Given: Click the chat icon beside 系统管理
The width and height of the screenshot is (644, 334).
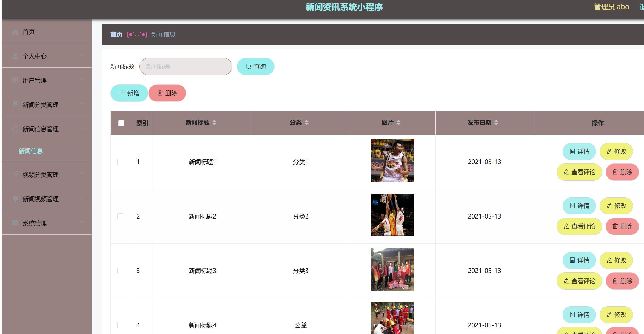Looking at the screenshot, I should [15, 223].
